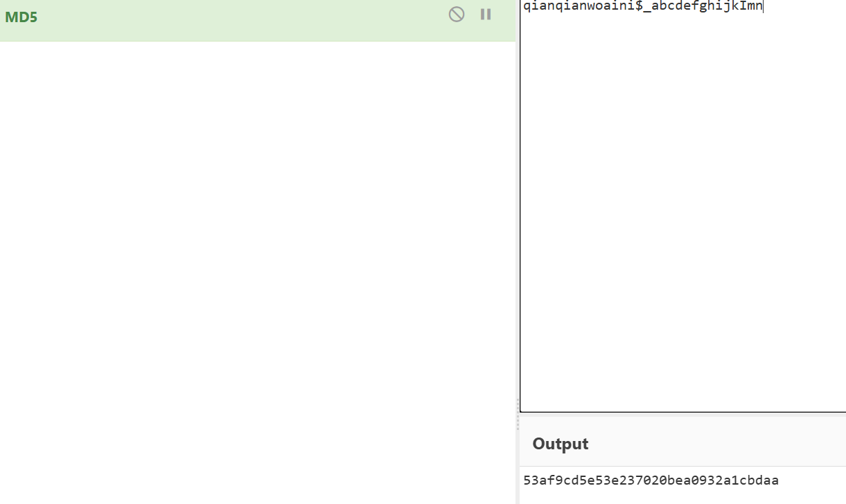Focus the blank area of the input box
The width and height of the screenshot is (846, 504).
click(682, 208)
